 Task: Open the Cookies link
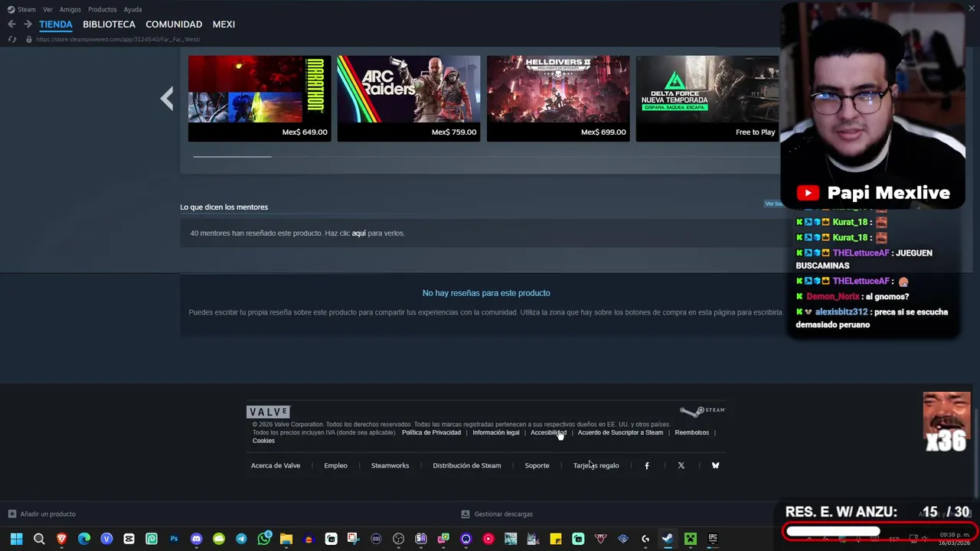tap(263, 441)
